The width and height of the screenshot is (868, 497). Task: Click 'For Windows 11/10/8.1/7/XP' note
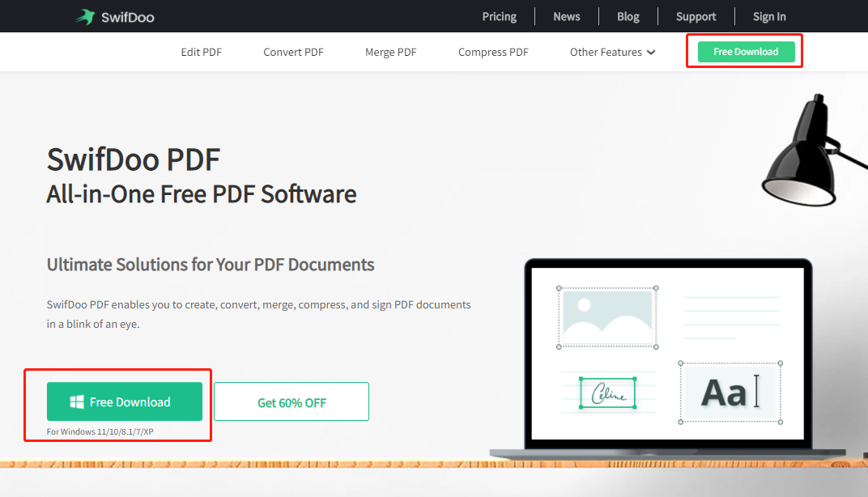click(x=100, y=431)
